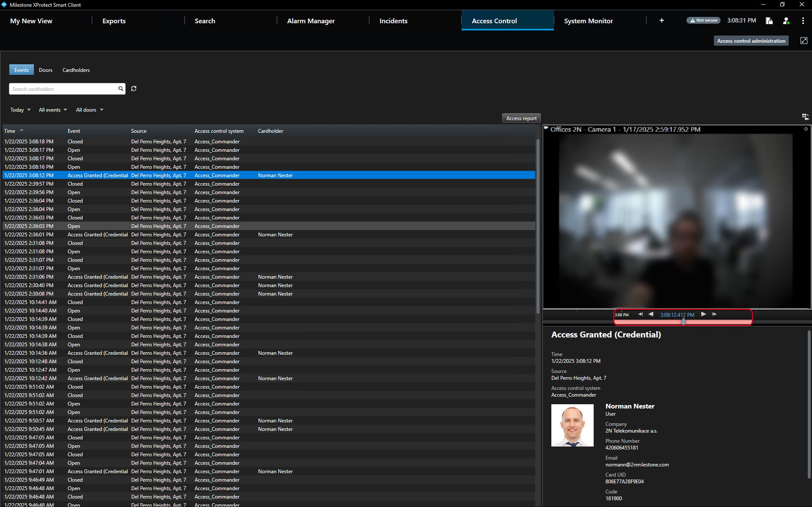Viewport: 812px width, 507px height.
Task: Open the System Monitor tab
Action: 588,21
